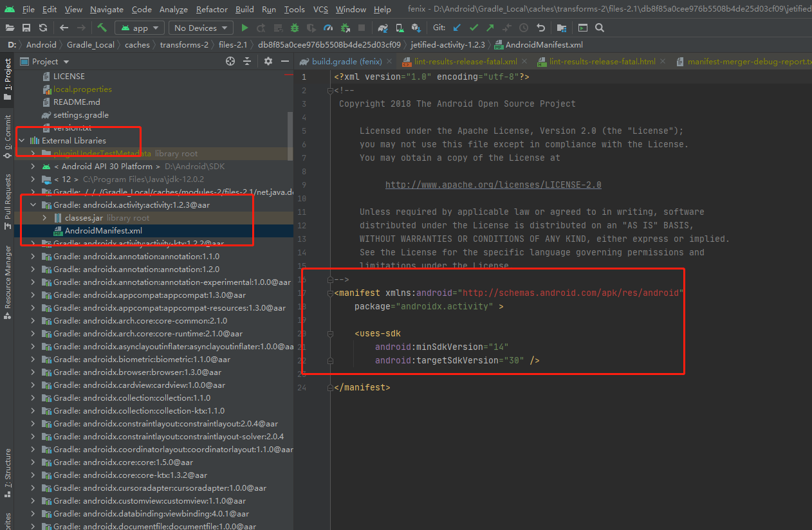
Task: Rollback changes with the undo arrow icon
Action: 540,28
